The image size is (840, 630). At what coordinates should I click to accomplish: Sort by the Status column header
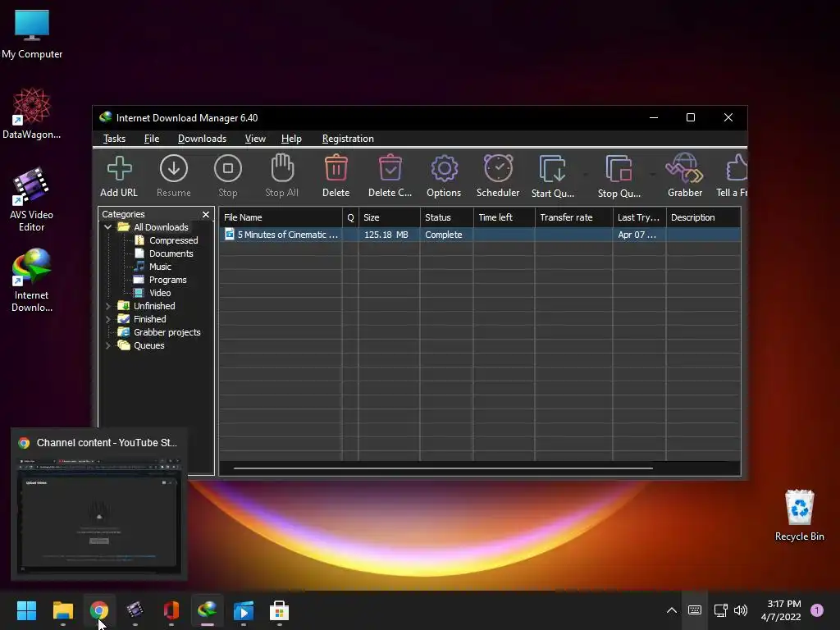click(x=447, y=217)
